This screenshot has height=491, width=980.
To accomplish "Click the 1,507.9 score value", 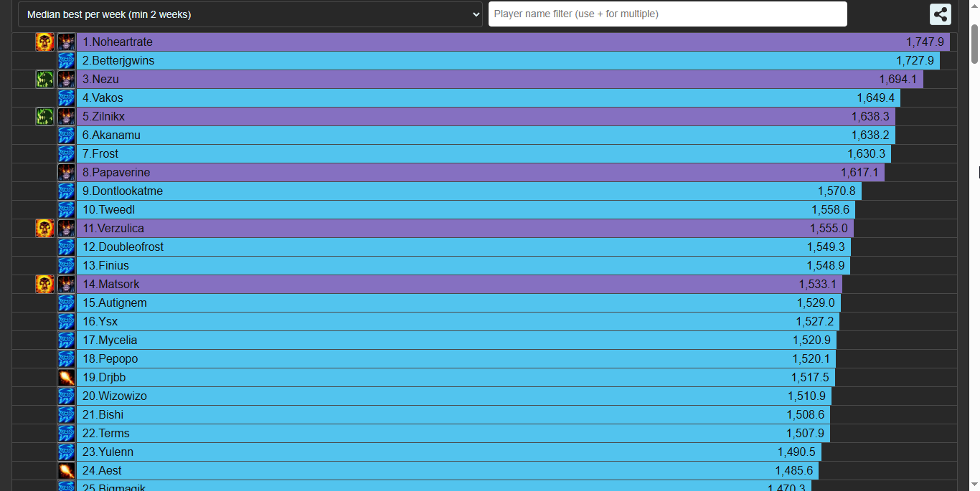I will coord(805,434).
